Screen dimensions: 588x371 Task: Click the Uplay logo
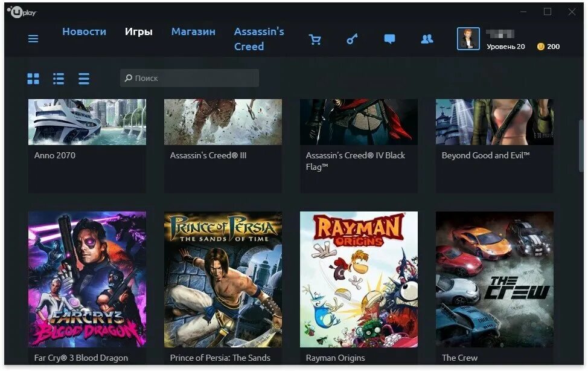(x=22, y=12)
